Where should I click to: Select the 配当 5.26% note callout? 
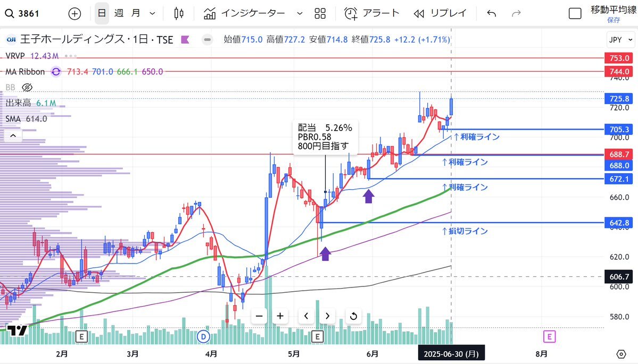tap(325, 137)
